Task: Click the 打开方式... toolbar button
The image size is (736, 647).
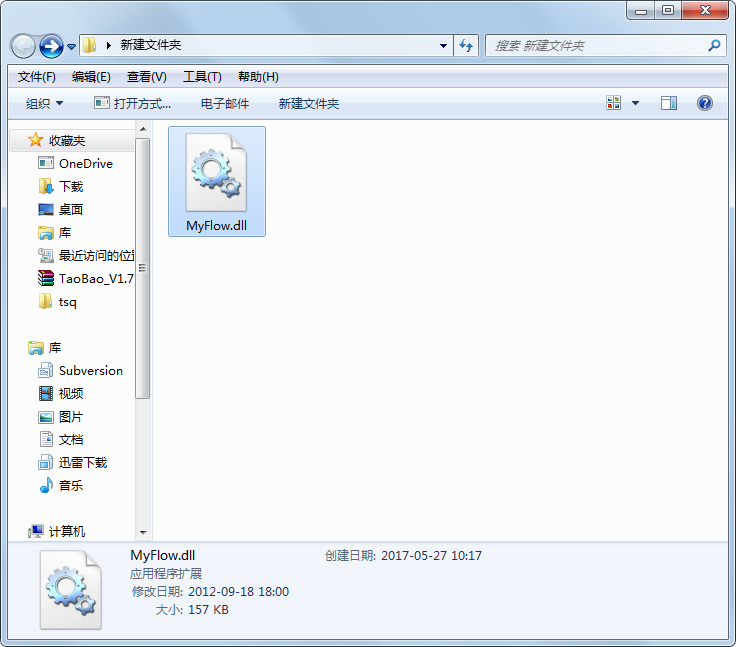Action: [132, 103]
